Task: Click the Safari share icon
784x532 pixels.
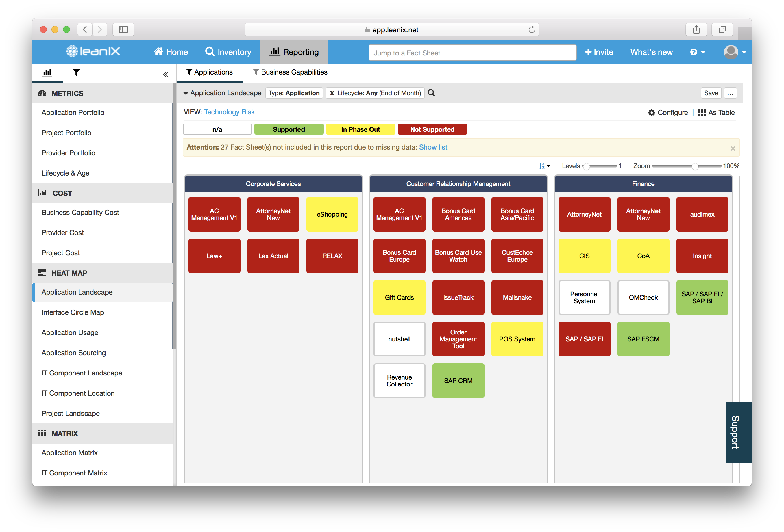Action: [696, 30]
